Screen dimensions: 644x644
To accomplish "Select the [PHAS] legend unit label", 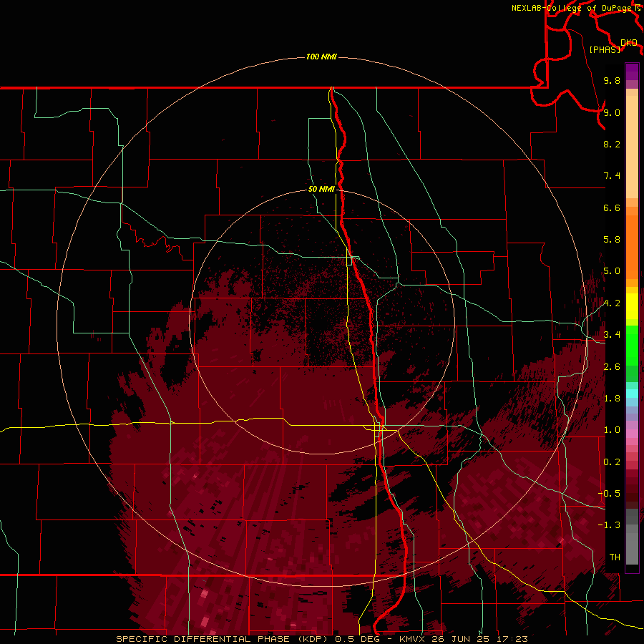I will point(605,49).
